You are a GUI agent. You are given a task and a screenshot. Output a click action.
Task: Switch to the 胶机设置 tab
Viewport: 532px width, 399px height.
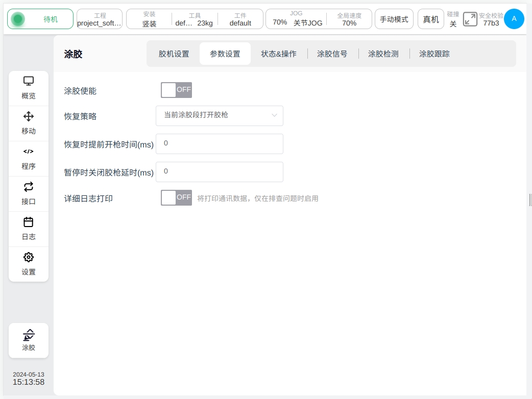[x=174, y=54]
